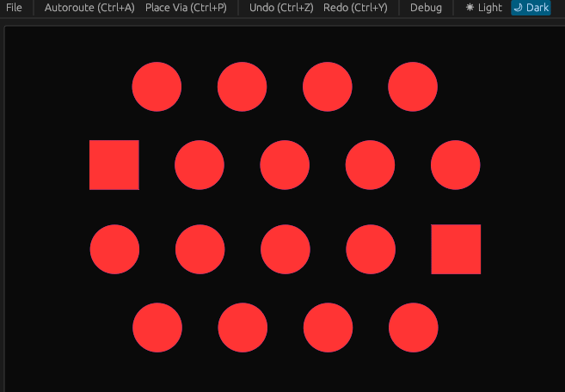Open the File menu

[14, 8]
